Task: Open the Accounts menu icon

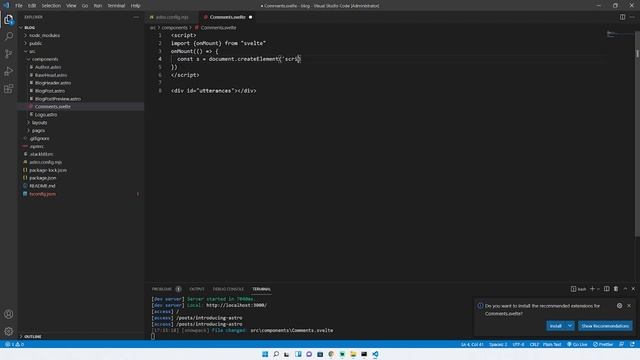Action: pyautogui.click(x=9, y=314)
